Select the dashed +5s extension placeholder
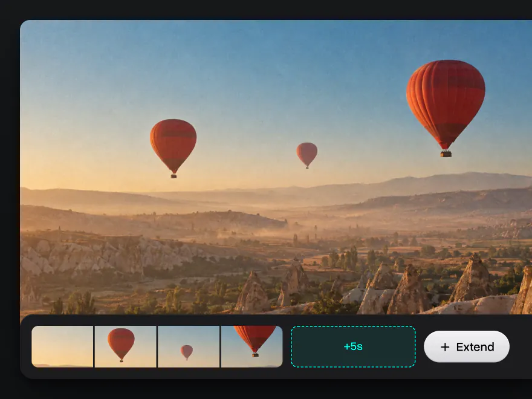 (353, 346)
